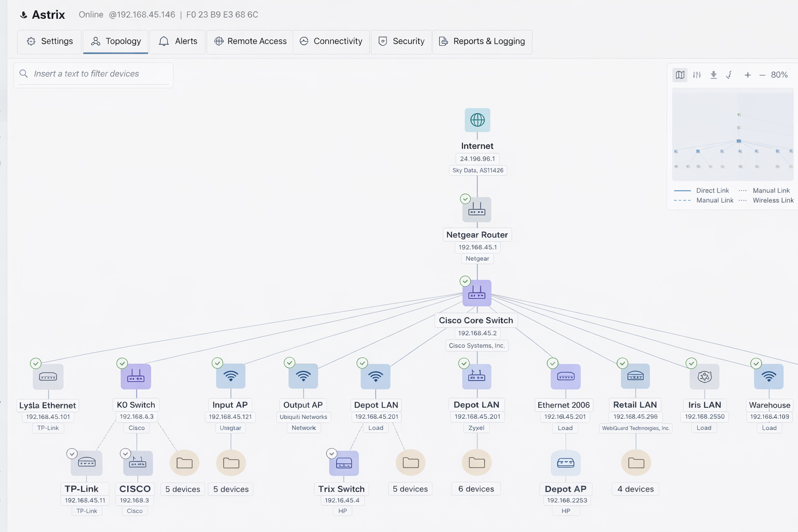This screenshot has height=532, width=798.
Task: Open the Reports & Logging tab
Action: click(482, 42)
